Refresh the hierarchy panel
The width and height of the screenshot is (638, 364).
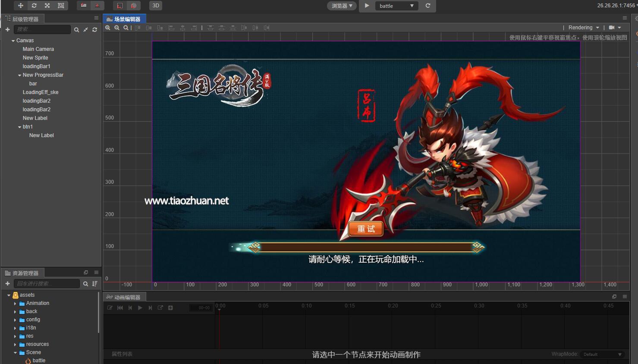click(94, 30)
